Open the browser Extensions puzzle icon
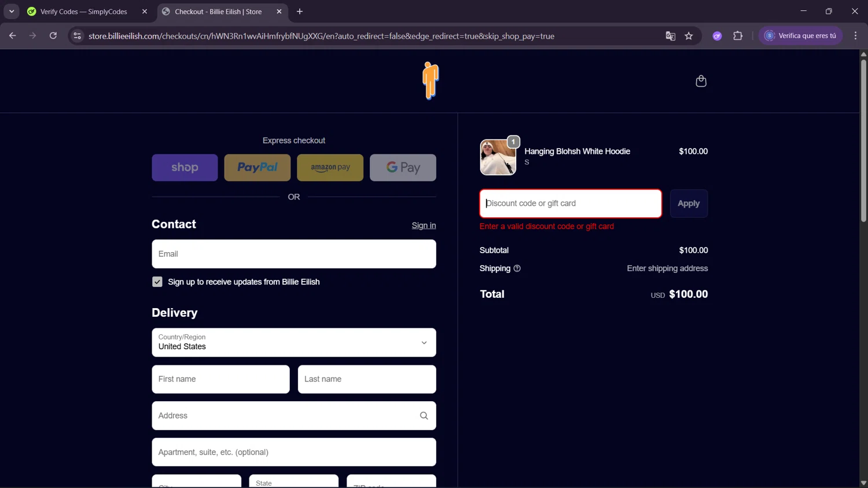868x488 pixels. [x=738, y=36]
